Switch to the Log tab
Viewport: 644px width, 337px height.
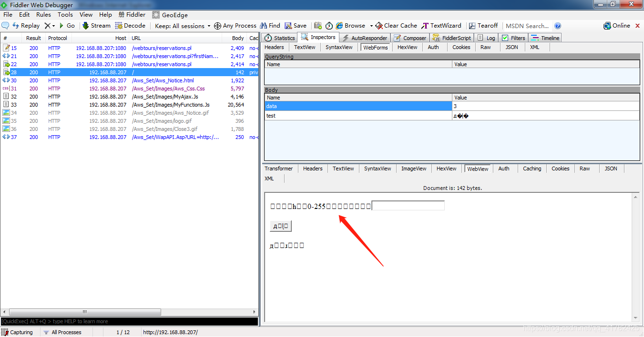pos(486,38)
